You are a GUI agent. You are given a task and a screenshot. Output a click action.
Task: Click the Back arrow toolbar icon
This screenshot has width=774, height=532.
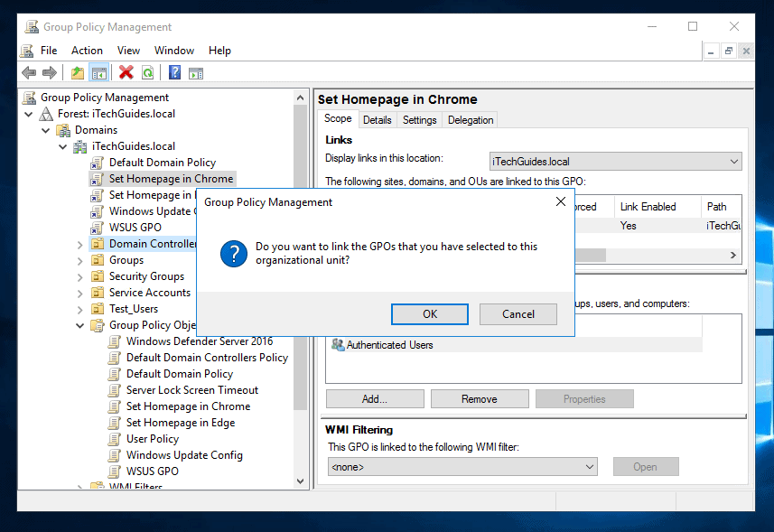pos(29,73)
